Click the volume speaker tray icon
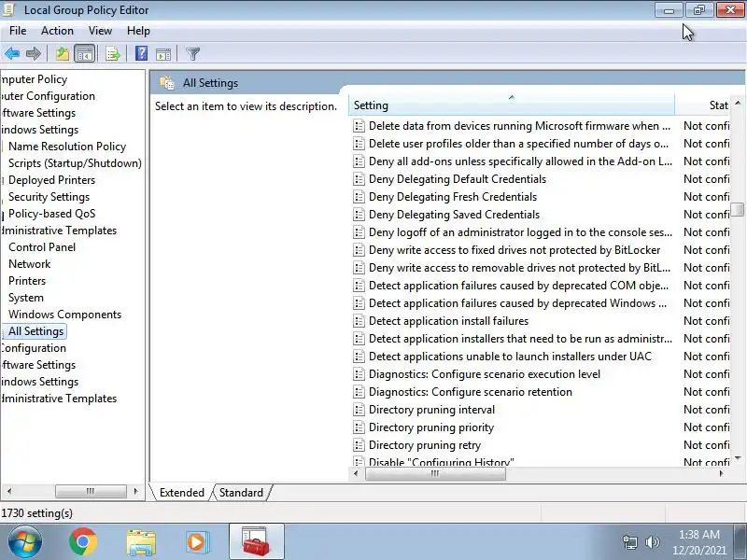This screenshot has width=747, height=560. [x=652, y=542]
